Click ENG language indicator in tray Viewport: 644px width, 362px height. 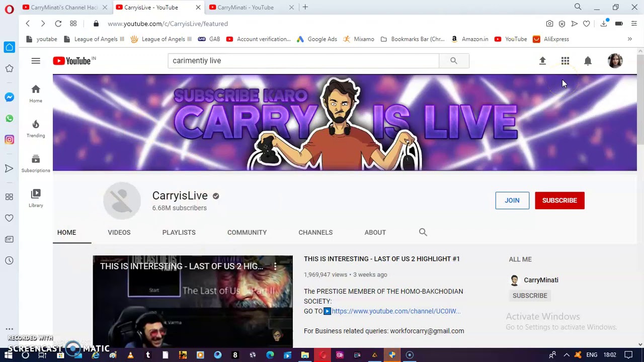pos(592,355)
